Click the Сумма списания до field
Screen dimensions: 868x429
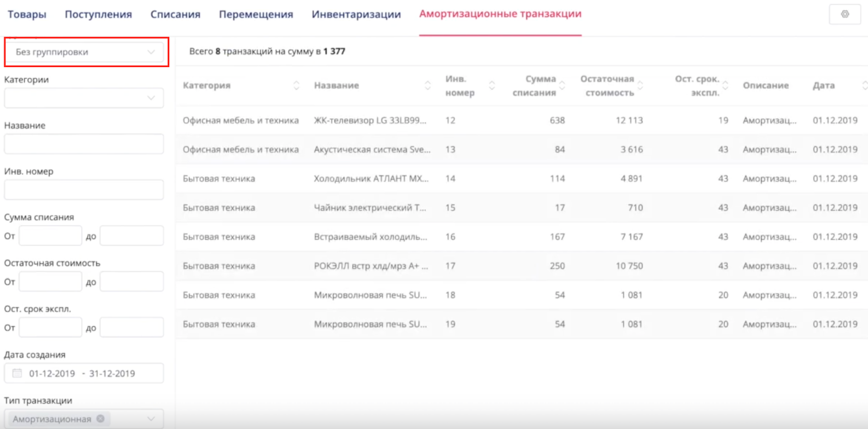131,236
